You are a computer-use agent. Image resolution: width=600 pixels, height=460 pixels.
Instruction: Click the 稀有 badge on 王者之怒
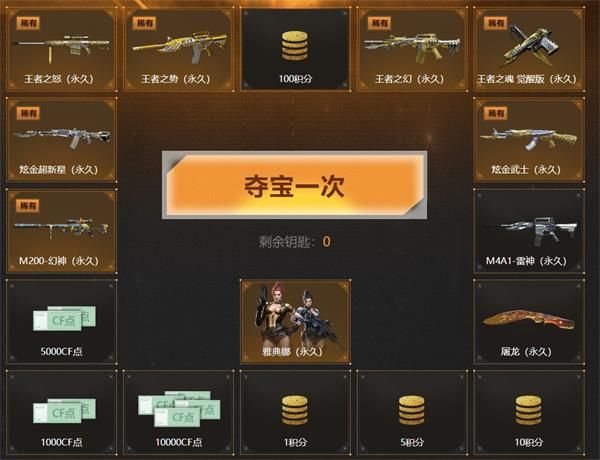point(28,23)
